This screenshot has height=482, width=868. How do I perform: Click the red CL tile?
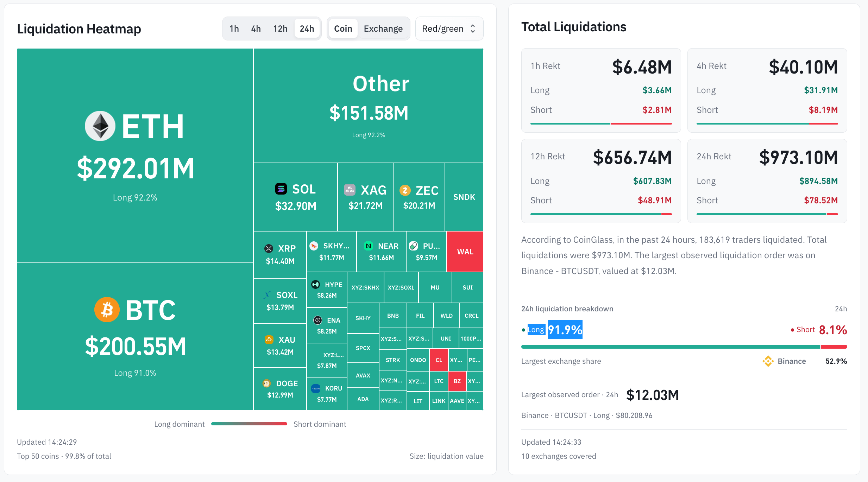pyautogui.click(x=439, y=360)
